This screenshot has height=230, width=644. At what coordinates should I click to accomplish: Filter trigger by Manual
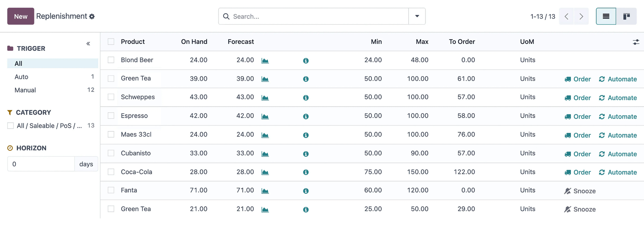click(x=25, y=90)
